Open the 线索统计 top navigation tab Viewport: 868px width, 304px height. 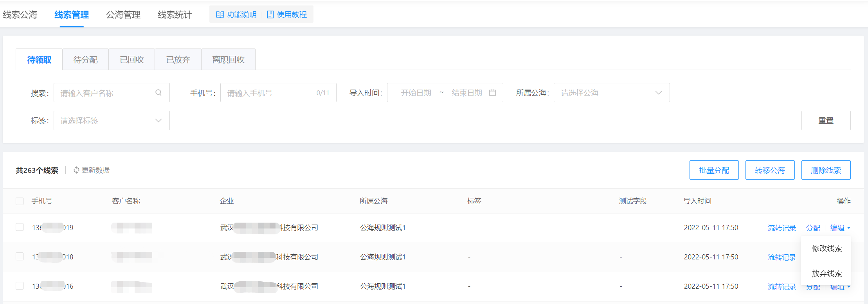point(175,15)
